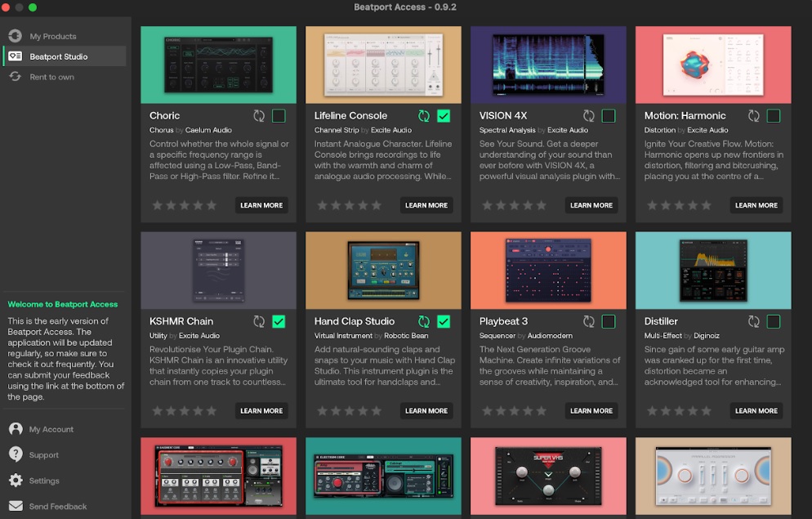Click Audiomodern vendor name on Playbeat 3
This screenshot has width=812, height=519.
coord(550,336)
